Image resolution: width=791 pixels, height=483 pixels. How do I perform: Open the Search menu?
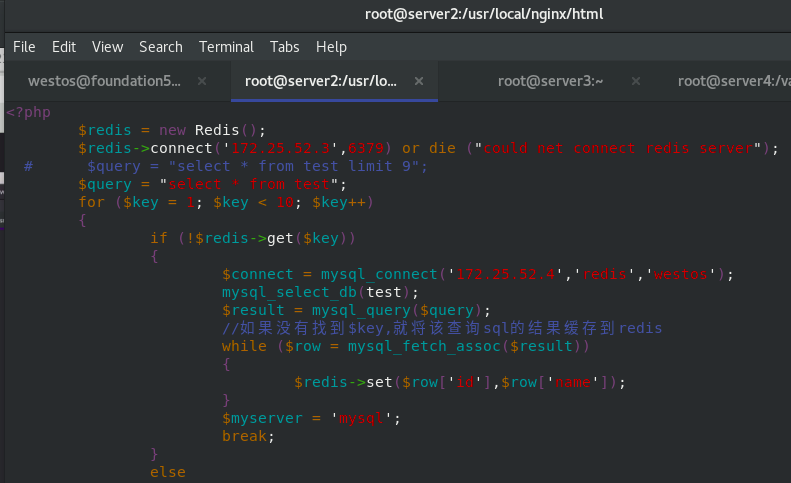(x=161, y=47)
